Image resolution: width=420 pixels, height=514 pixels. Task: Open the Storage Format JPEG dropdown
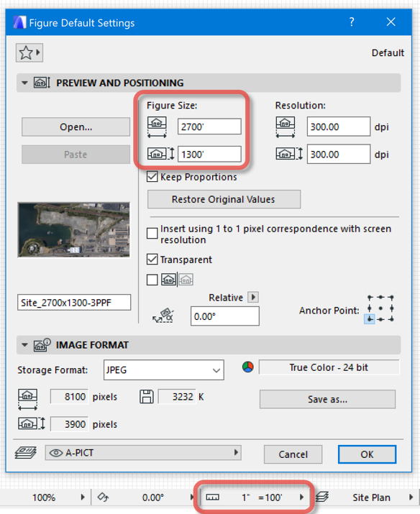(164, 370)
